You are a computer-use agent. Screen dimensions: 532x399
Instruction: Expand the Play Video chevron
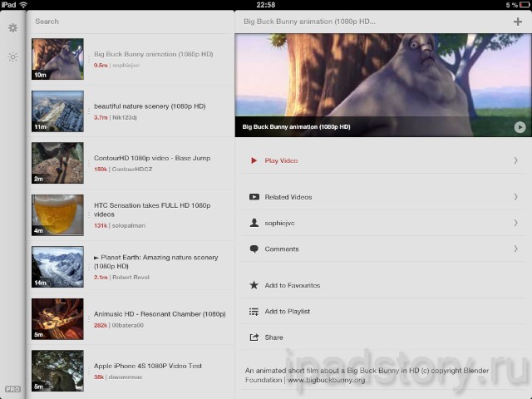pos(515,160)
